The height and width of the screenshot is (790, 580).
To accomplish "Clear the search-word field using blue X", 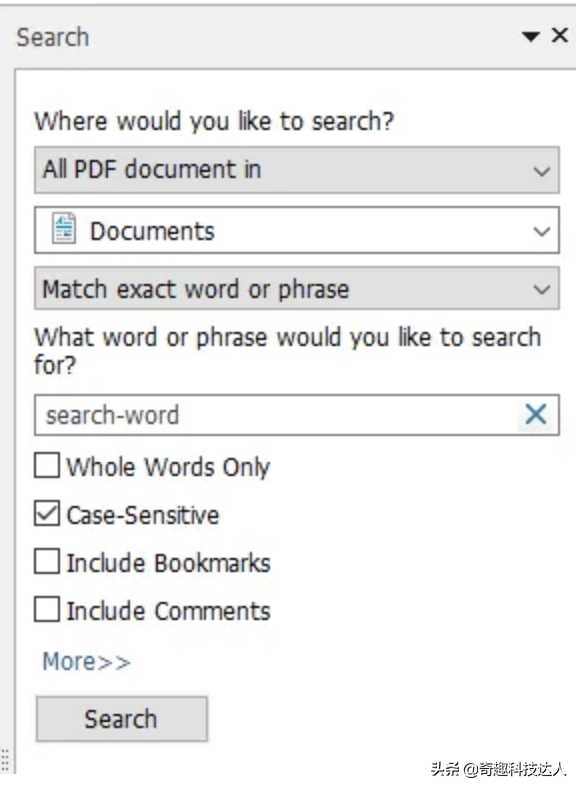I will click(x=536, y=415).
